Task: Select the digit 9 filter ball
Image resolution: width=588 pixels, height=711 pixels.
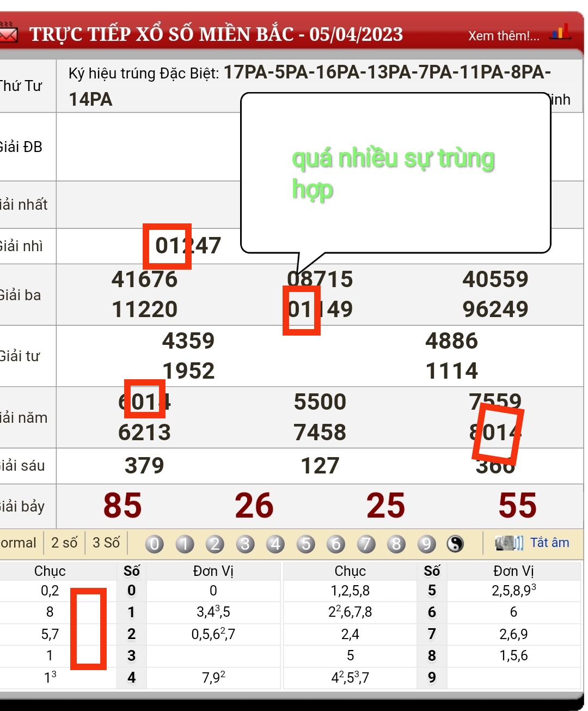Action: coord(427,544)
